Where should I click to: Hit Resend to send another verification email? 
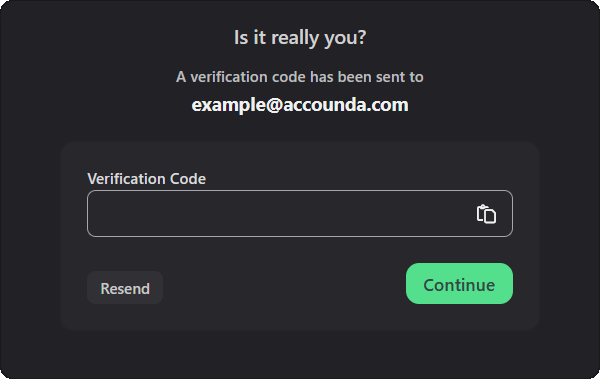coord(125,288)
